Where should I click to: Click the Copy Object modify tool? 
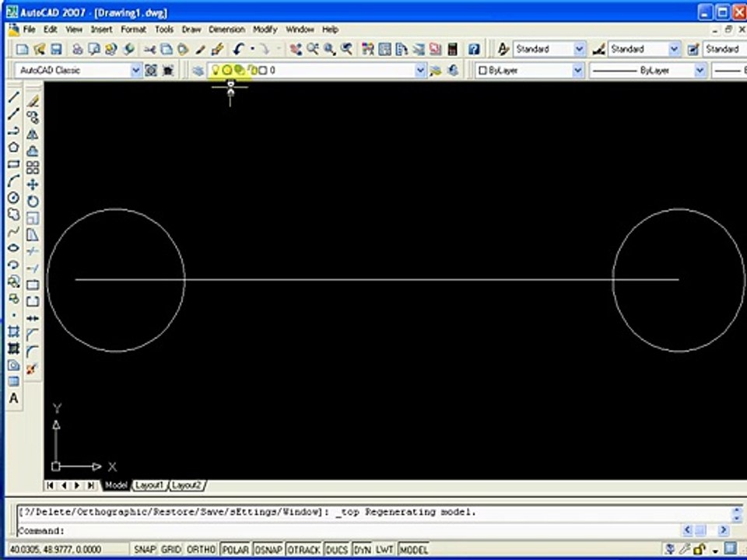coord(33,117)
